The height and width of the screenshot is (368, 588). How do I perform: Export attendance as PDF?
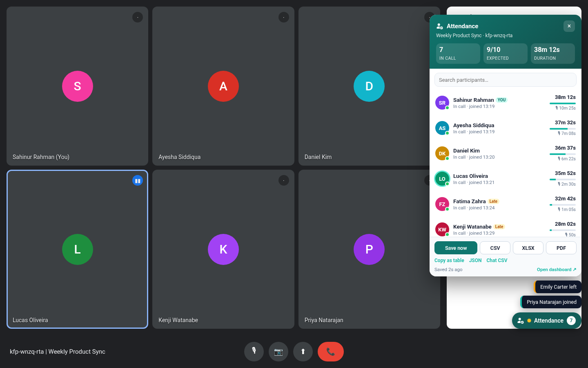pos(561,248)
